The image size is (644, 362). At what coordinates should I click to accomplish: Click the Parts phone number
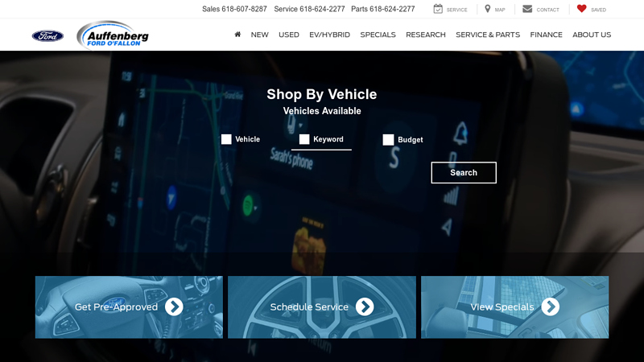[392, 9]
